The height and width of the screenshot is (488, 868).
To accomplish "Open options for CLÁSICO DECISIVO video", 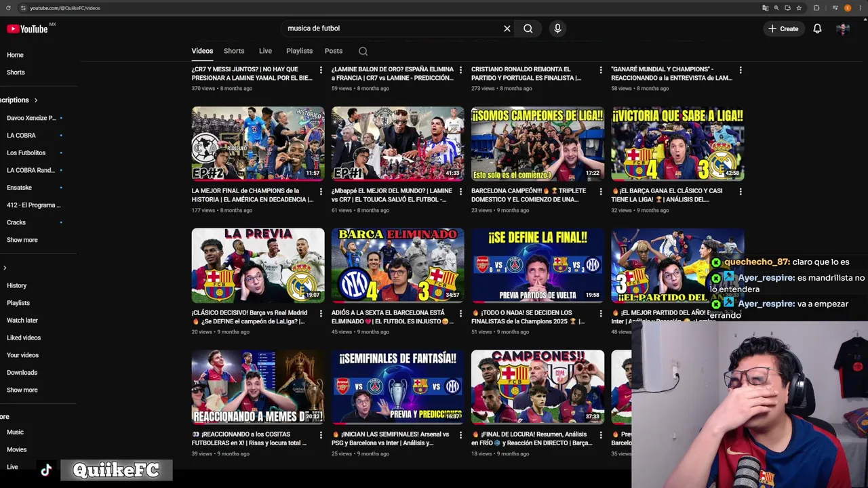I will click(x=321, y=314).
